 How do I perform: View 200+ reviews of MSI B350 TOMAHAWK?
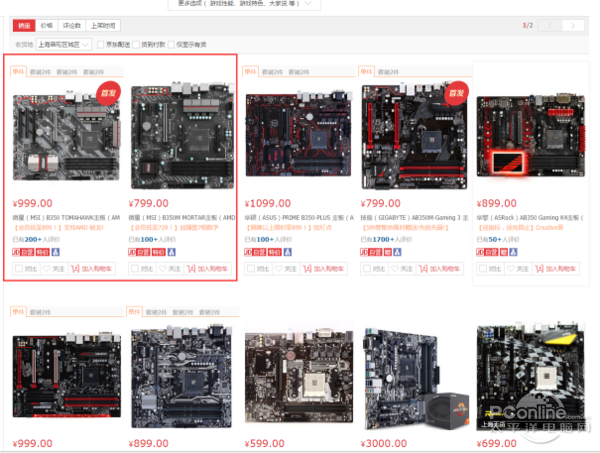pyautogui.click(x=36, y=240)
